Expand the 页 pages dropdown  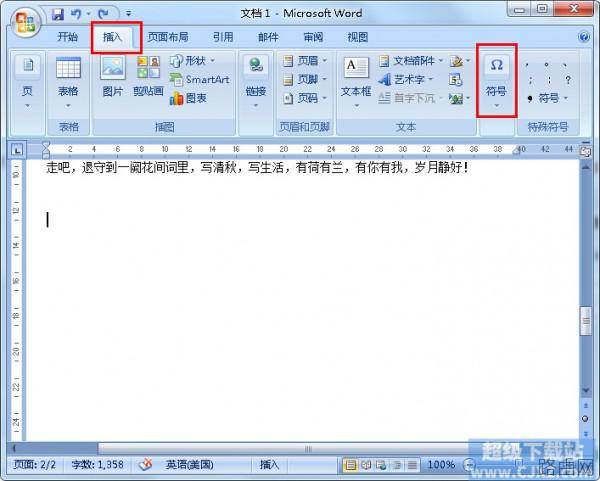point(28,83)
